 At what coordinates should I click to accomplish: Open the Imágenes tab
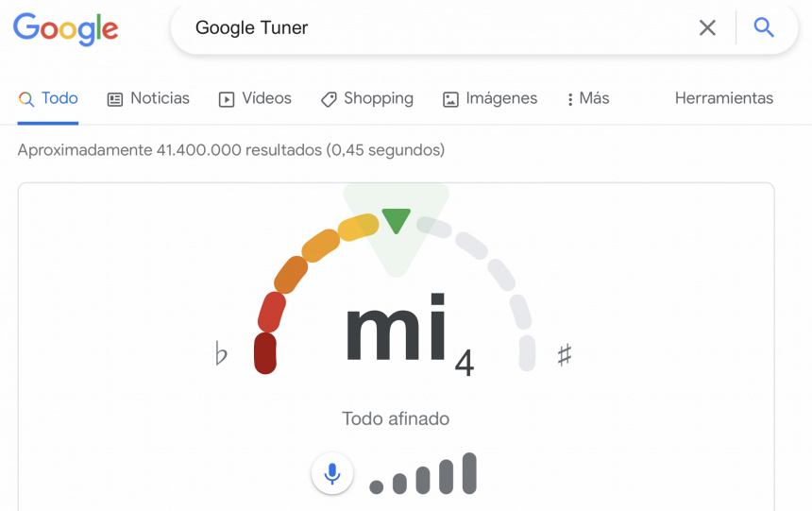coord(490,98)
